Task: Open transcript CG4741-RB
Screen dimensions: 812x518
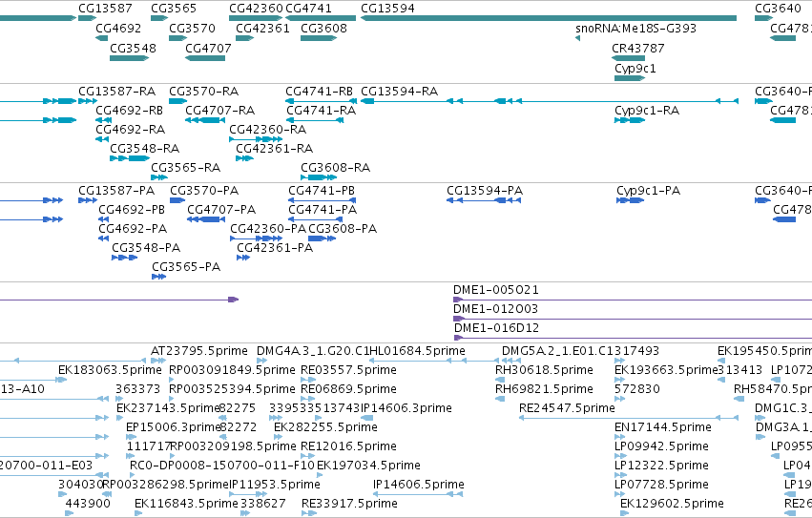Action: click(x=319, y=92)
